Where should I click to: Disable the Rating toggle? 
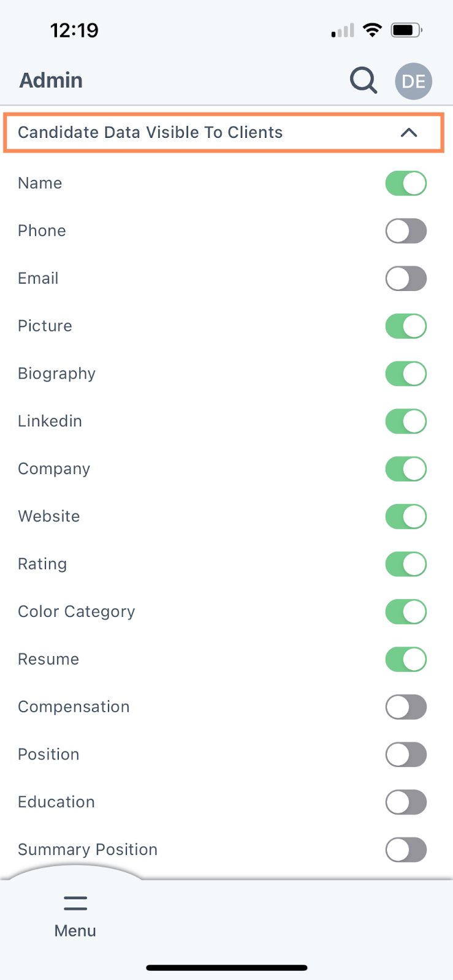(406, 564)
